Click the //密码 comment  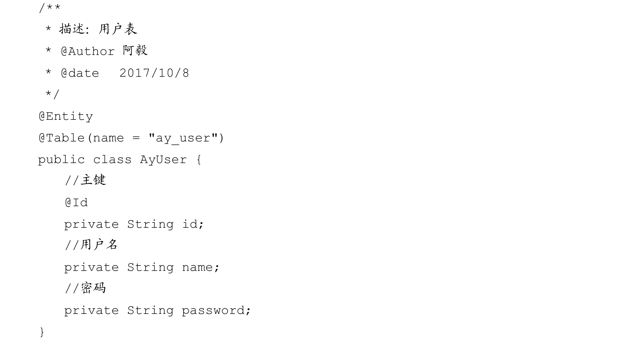(x=85, y=288)
